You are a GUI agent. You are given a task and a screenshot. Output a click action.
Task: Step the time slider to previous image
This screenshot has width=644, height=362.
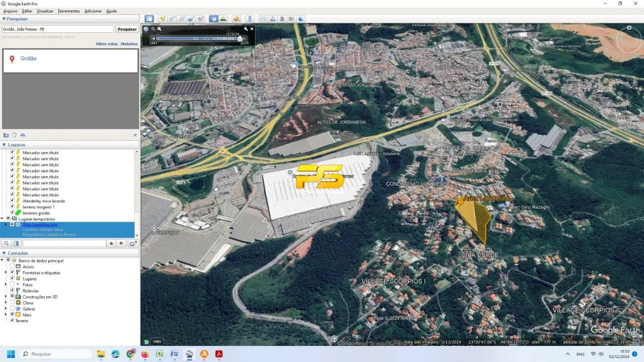click(x=153, y=38)
